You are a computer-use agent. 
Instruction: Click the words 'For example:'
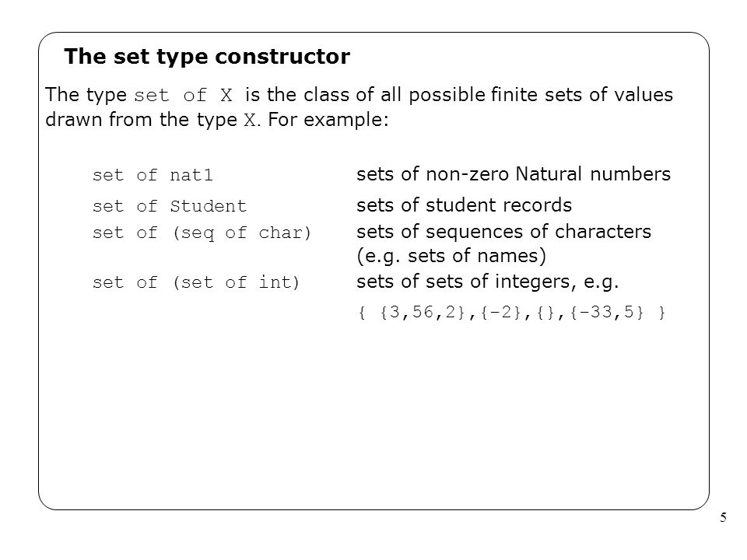pos(328,120)
